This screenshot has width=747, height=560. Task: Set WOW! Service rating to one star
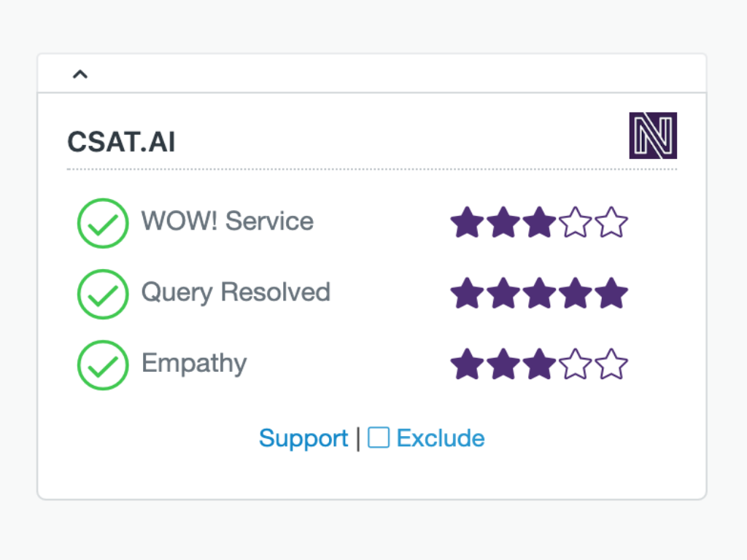[467, 223]
